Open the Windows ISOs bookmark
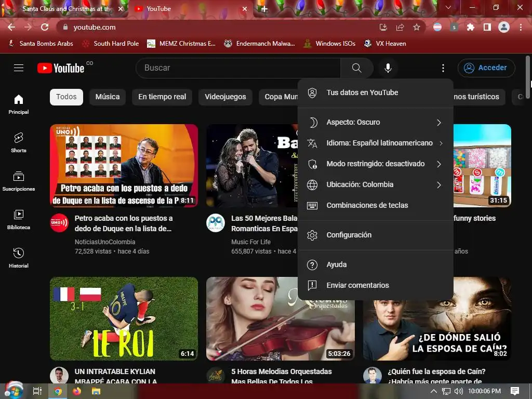Image resolution: width=532 pixels, height=399 pixels. (x=329, y=44)
